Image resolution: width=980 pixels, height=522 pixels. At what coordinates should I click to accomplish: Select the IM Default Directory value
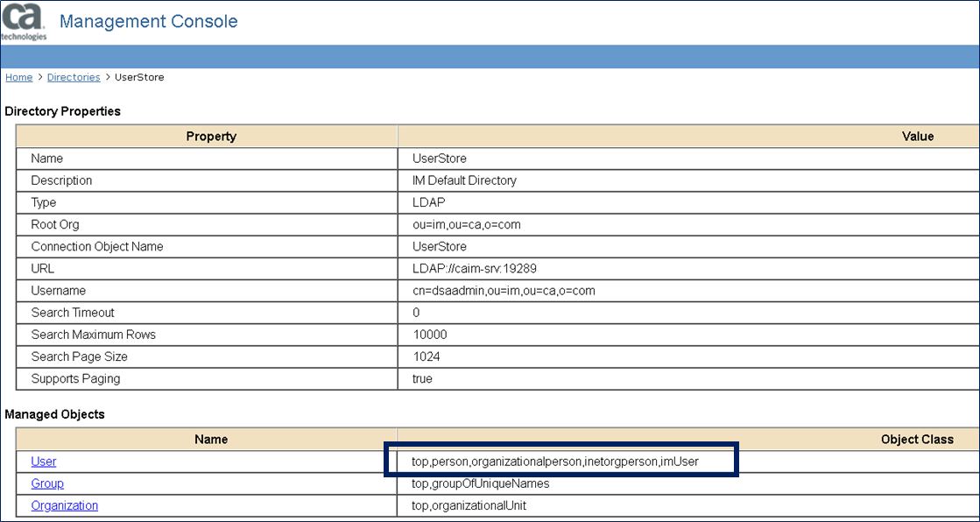click(464, 180)
